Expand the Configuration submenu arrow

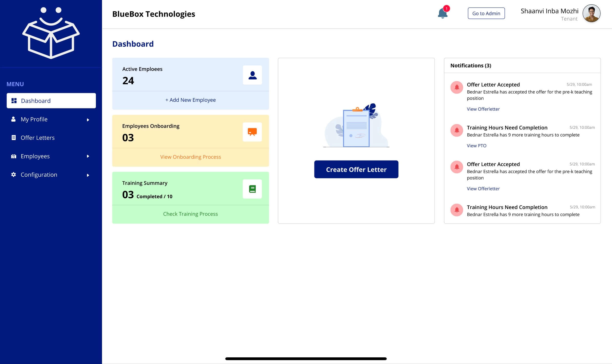tap(88, 175)
